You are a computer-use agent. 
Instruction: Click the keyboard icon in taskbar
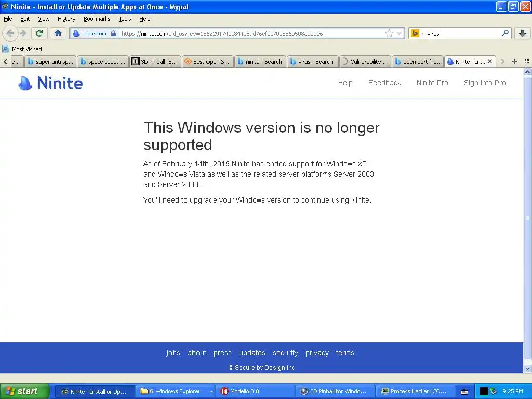pyautogui.click(x=464, y=392)
